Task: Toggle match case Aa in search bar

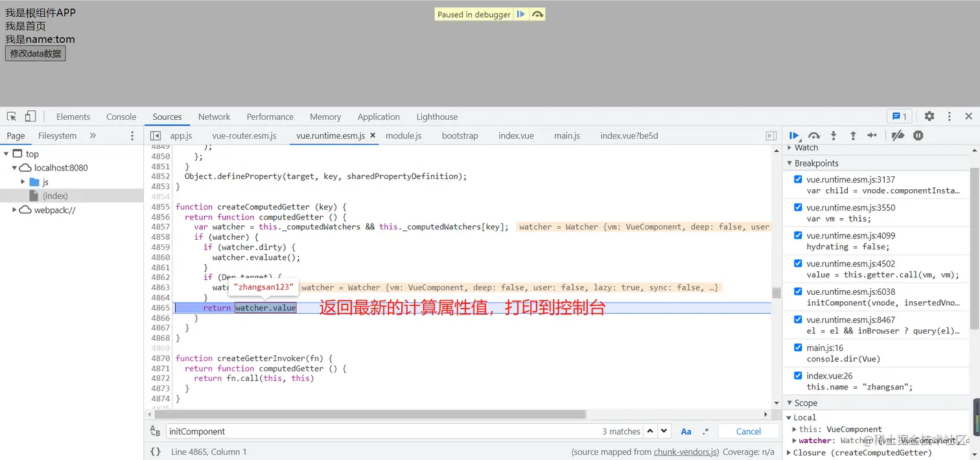Action: [686, 431]
